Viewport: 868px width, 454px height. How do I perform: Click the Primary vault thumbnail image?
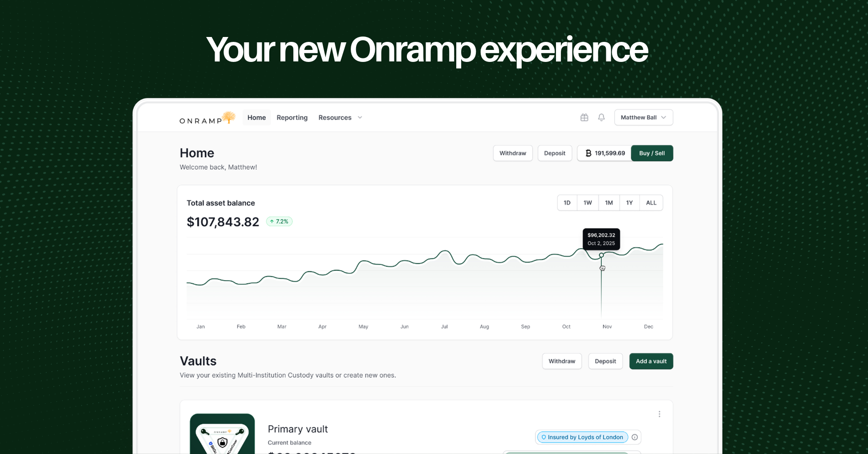[222, 434]
